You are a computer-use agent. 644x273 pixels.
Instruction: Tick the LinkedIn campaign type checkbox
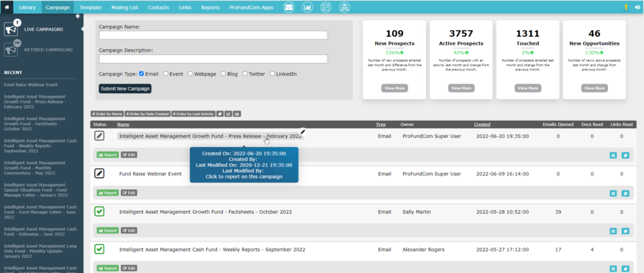click(272, 74)
